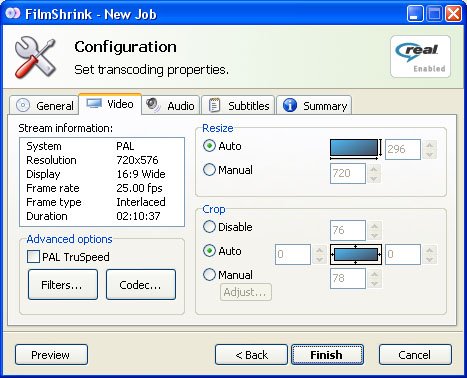Open the Subtitles tab

coord(238,105)
